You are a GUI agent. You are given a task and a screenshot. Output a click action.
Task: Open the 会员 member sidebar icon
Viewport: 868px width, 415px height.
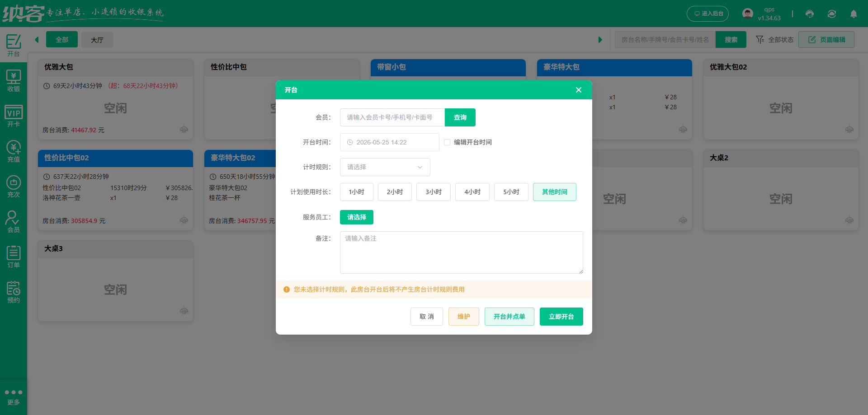coord(14,222)
